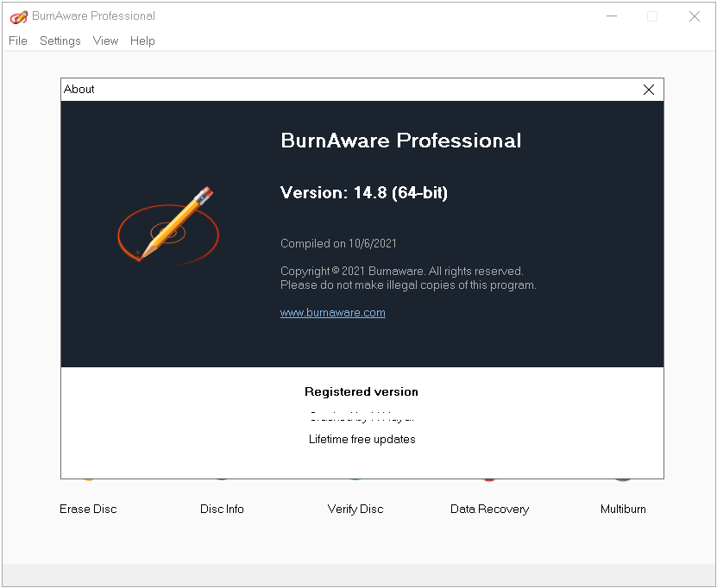Viewport: 717px width, 588px height.
Task: Click the BurnAware pencil and disc logo
Action: [x=168, y=225]
